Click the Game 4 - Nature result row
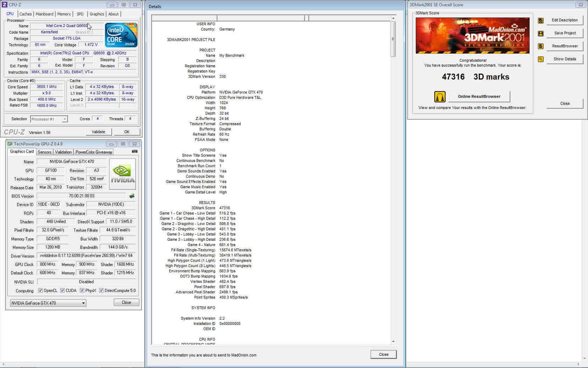This screenshot has width=588, height=368. [x=211, y=245]
